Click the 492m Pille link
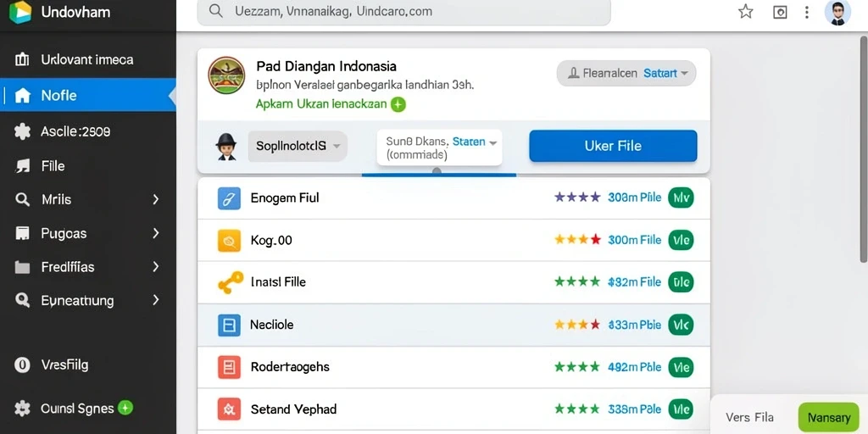 (634, 367)
